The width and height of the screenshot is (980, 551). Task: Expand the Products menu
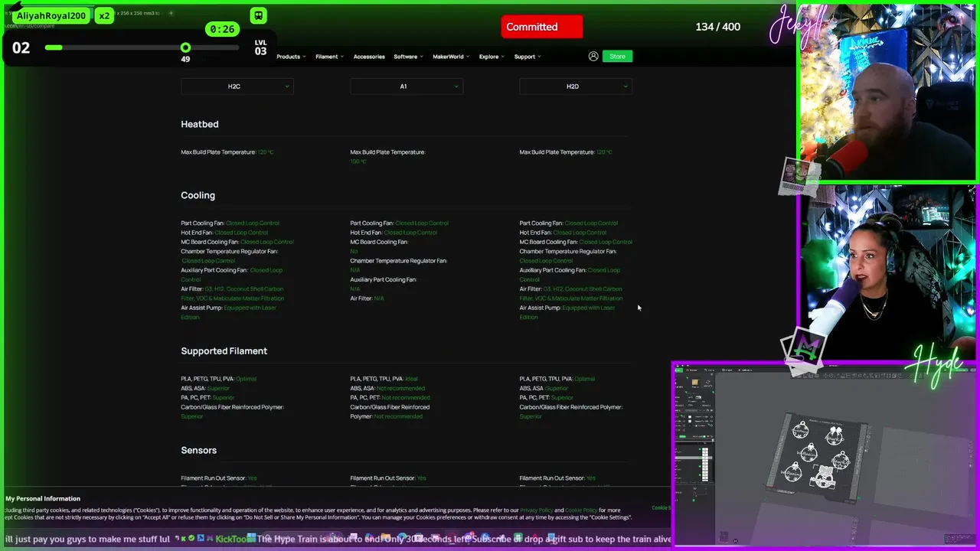coord(291,57)
